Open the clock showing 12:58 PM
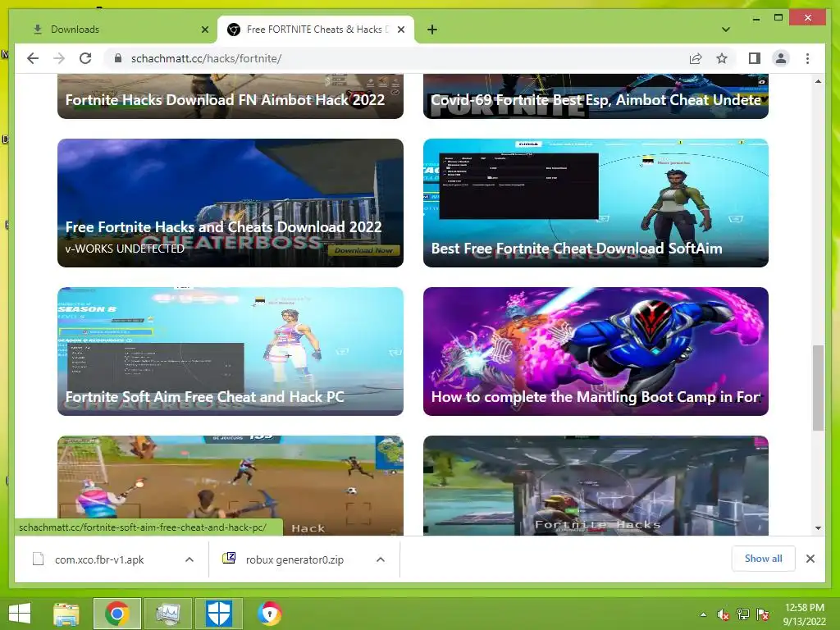The height and width of the screenshot is (630, 840). [x=804, y=614]
